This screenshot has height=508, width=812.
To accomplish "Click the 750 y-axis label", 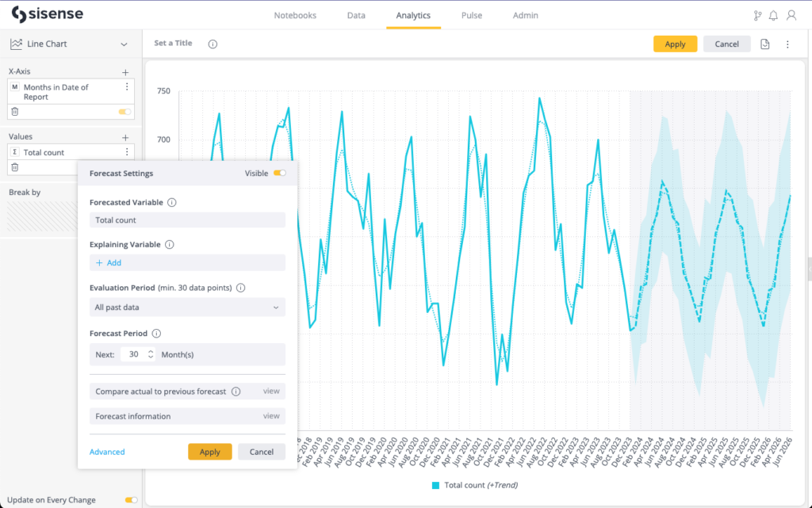I will point(163,91).
